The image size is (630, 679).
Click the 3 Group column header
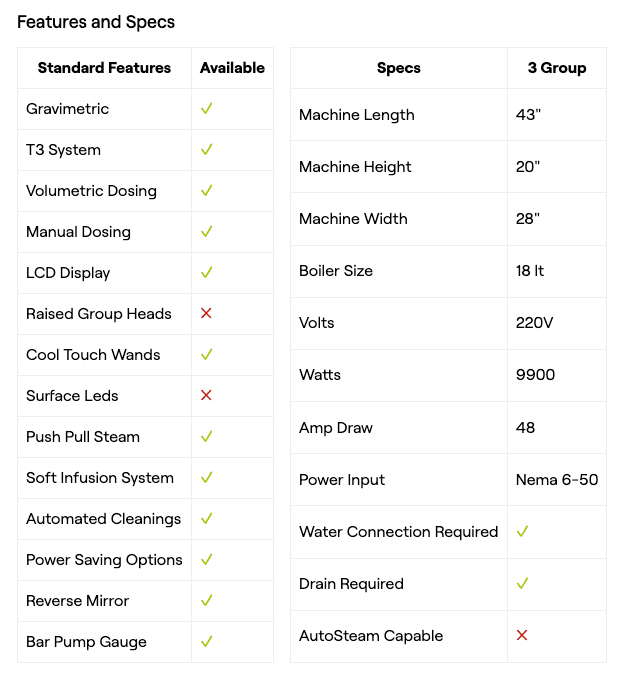coord(556,68)
